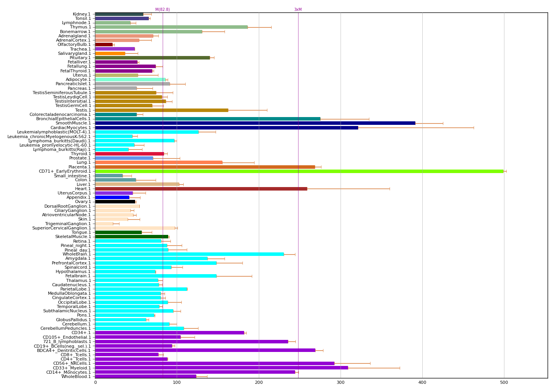
Task: Click the Testis.1 golden bar
Action: coord(162,110)
